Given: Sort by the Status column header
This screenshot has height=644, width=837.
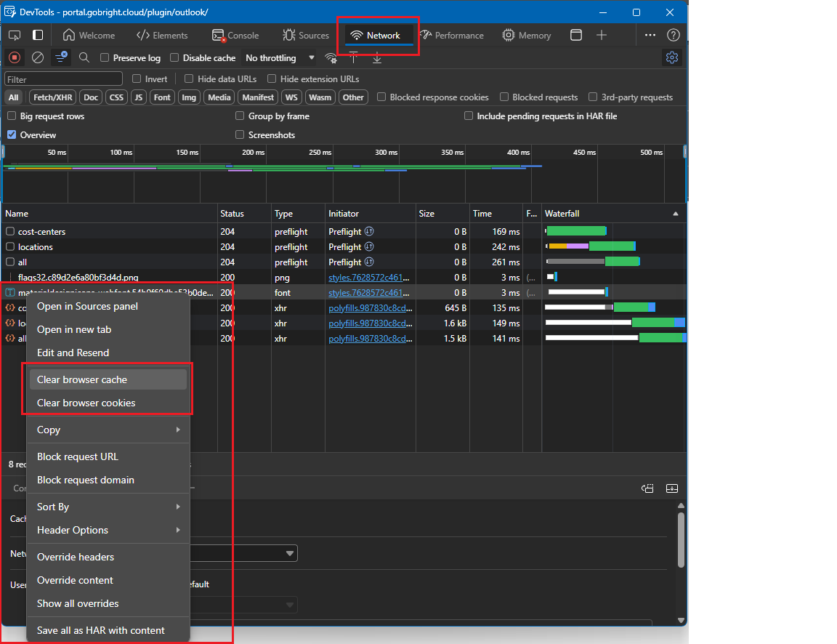Looking at the screenshot, I should (244, 214).
